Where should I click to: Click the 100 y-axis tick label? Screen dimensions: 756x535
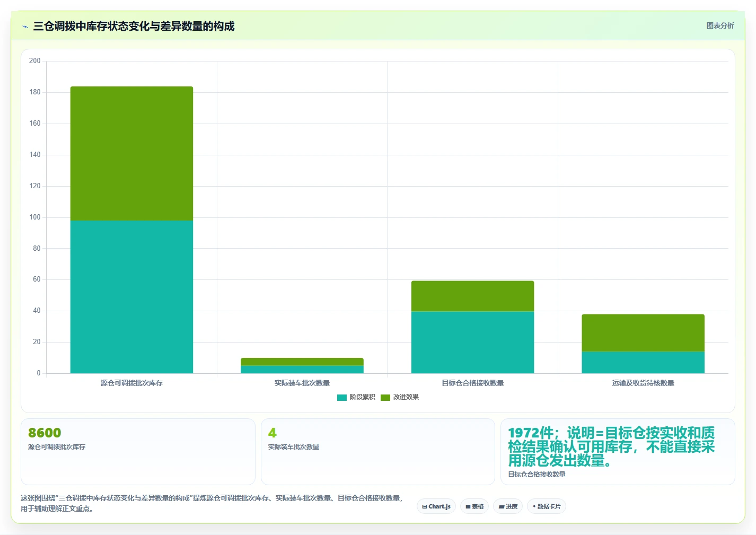point(35,217)
